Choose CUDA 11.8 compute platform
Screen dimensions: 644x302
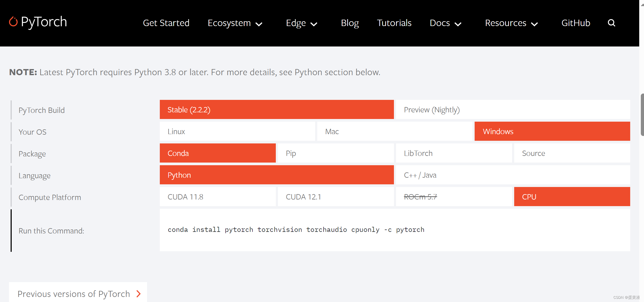point(218,197)
